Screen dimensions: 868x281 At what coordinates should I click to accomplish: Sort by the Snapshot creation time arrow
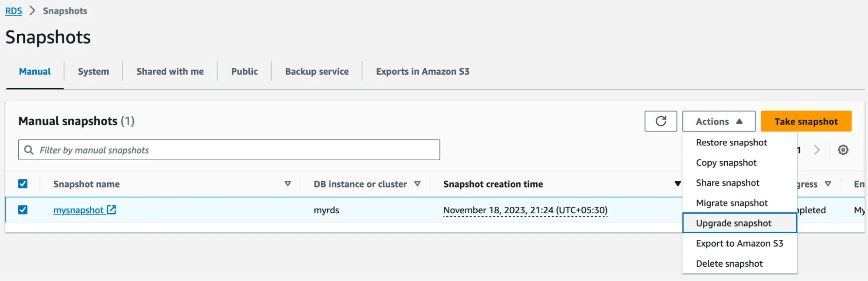[x=677, y=184]
